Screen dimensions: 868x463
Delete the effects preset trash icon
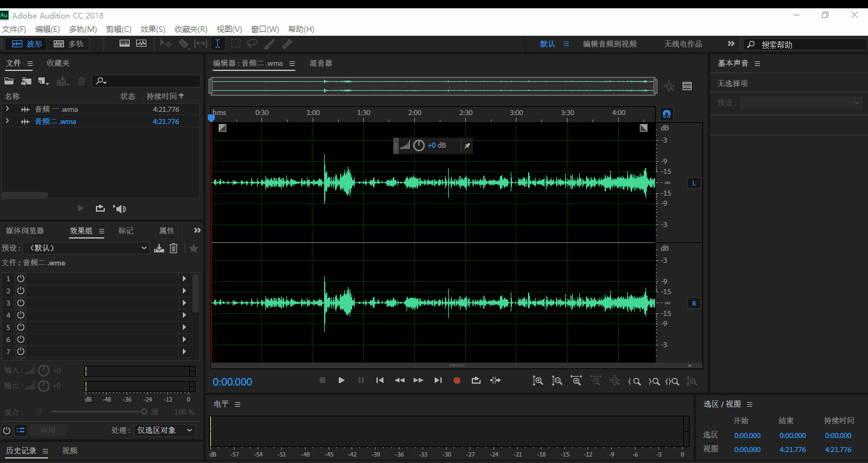173,248
